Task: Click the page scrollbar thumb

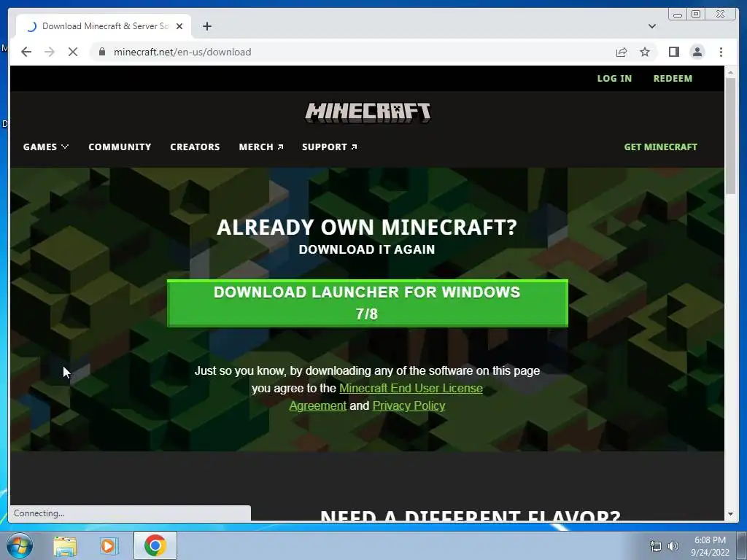Action: click(x=730, y=136)
